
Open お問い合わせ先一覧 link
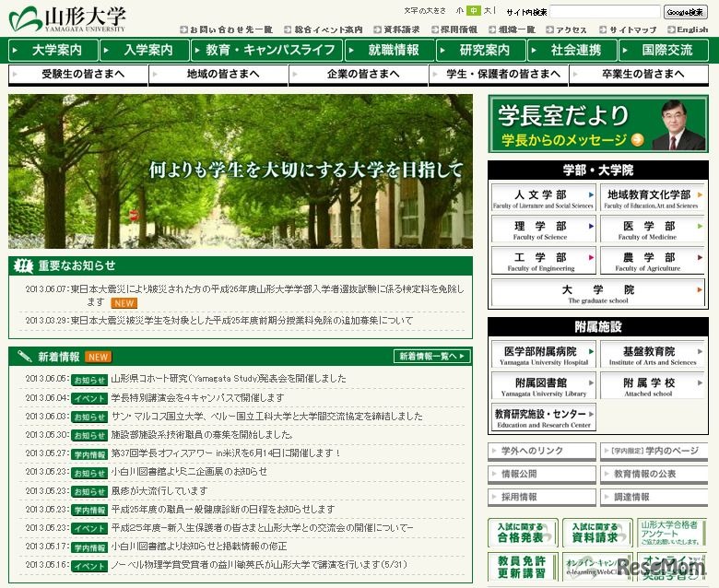click(227, 29)
